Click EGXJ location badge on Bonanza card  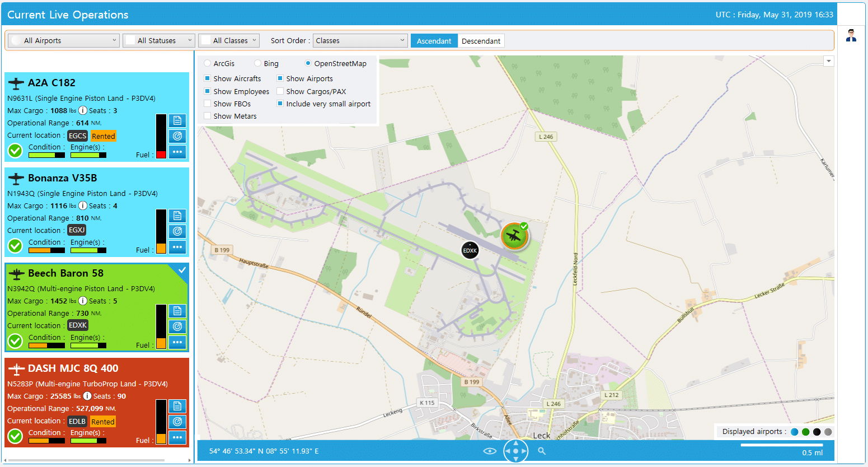77,230
